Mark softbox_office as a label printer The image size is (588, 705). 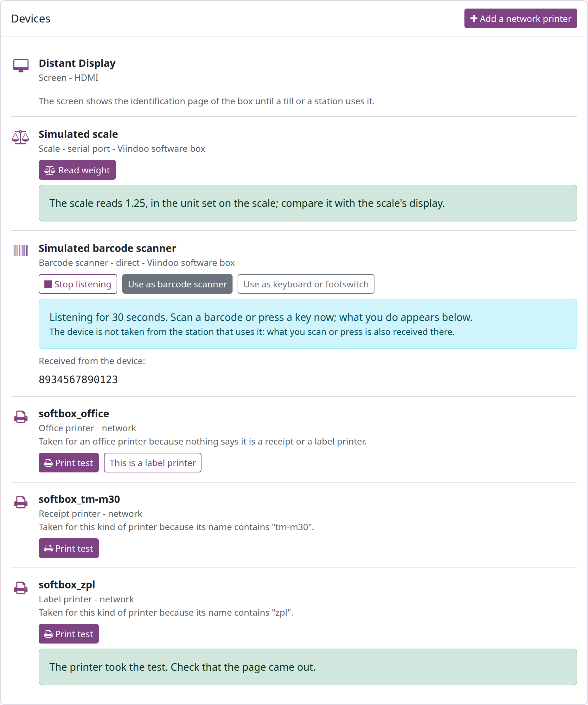pos(152,463)
